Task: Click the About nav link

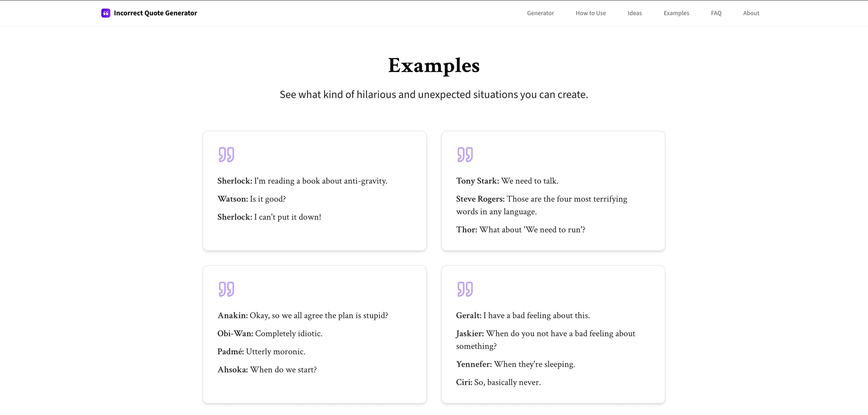Action: coord(751,13)
